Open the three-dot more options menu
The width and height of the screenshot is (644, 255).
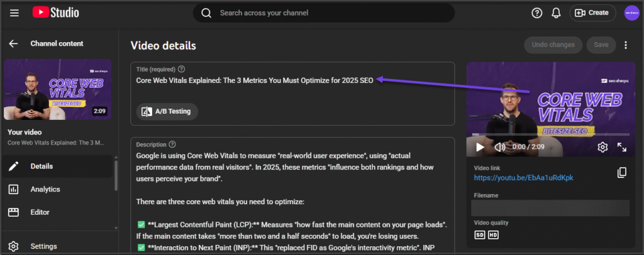click(x=625, y=45)
